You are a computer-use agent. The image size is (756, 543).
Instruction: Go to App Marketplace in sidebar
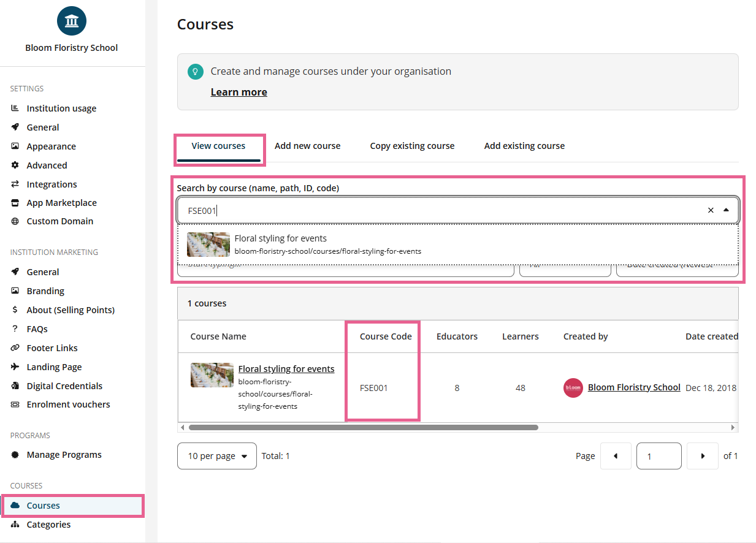(x=61, y=203)
